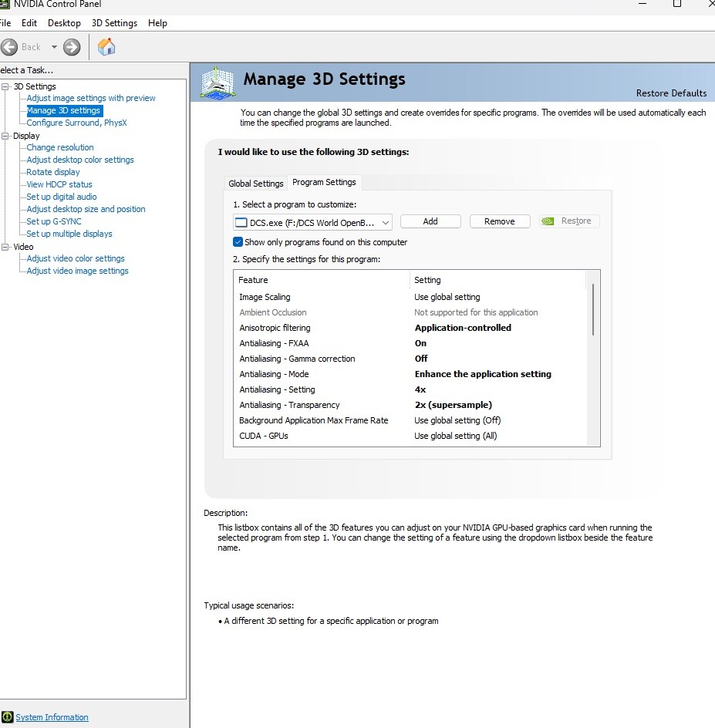The height and width of the screenshot is (728, 715).
Task: Select the Antialiasing - Gamma correction row
Action: (410, 359)
